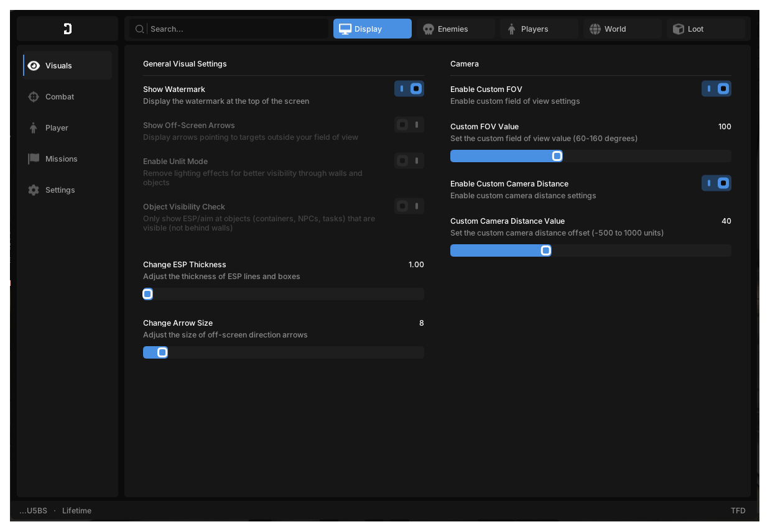Click the eye icon beside Visuals

coord(34,66)
